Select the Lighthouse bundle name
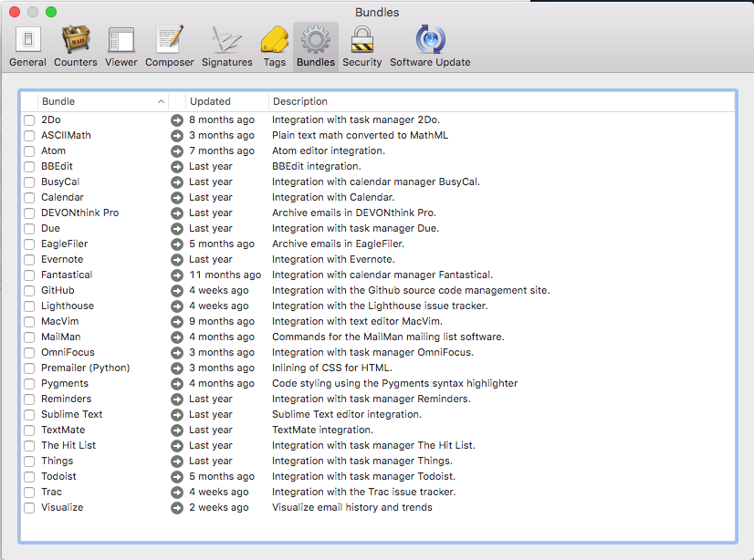This screenshot has width=754, height=560. [x=68, y=306]
